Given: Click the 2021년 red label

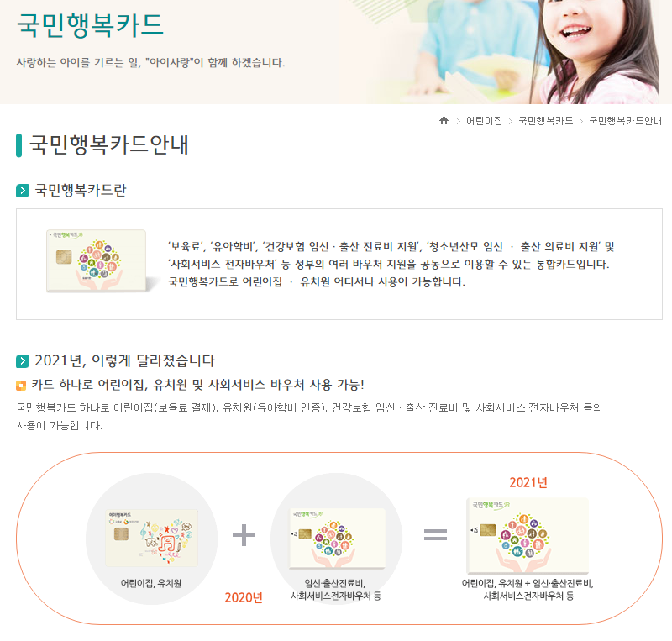Looking at the screenshot, I should click(528, 483).
